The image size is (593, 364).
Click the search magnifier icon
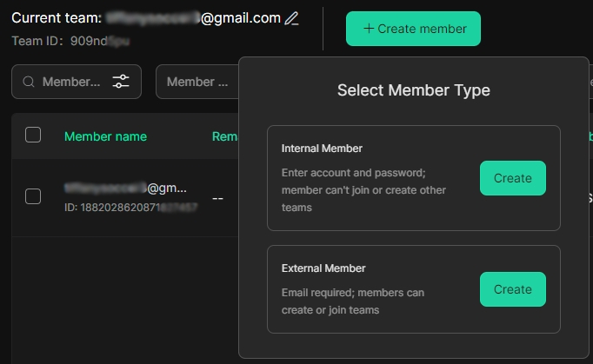[29, 82]
